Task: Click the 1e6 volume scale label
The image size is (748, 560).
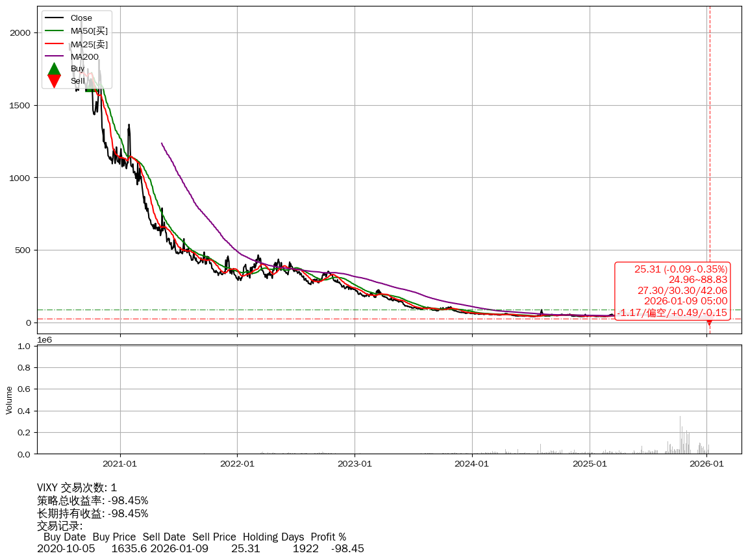Action: [45, 340]
